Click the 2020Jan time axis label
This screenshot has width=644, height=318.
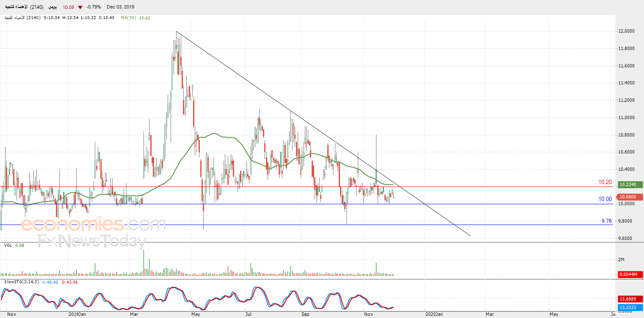(433, 315)
